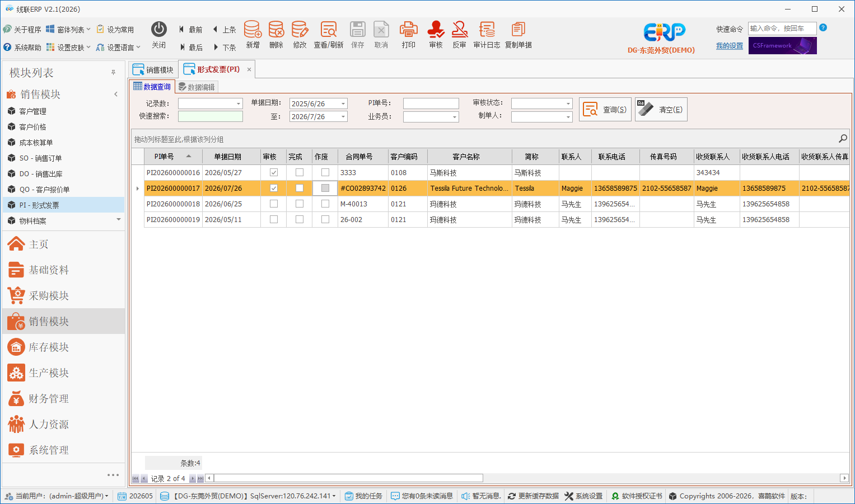855x504 pixels.
Task: Collapse the 销售模块 group chevron
Action: (116, 94)
